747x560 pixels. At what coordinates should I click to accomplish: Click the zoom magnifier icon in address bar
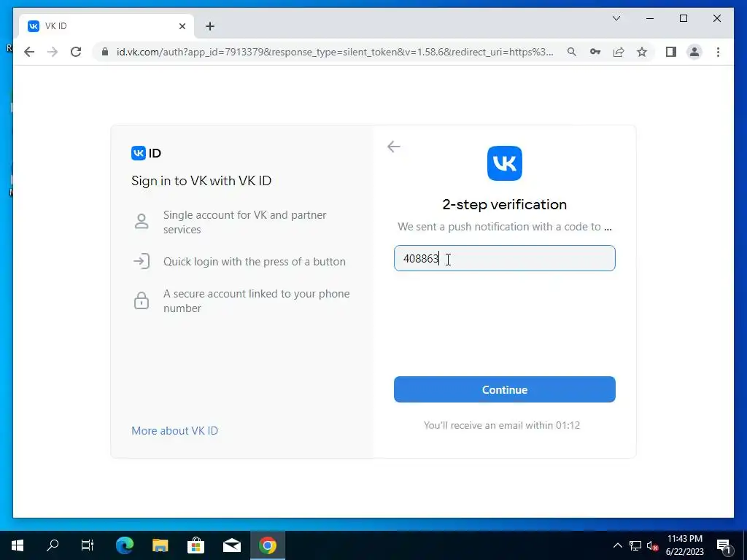click(x=572, y=52)
